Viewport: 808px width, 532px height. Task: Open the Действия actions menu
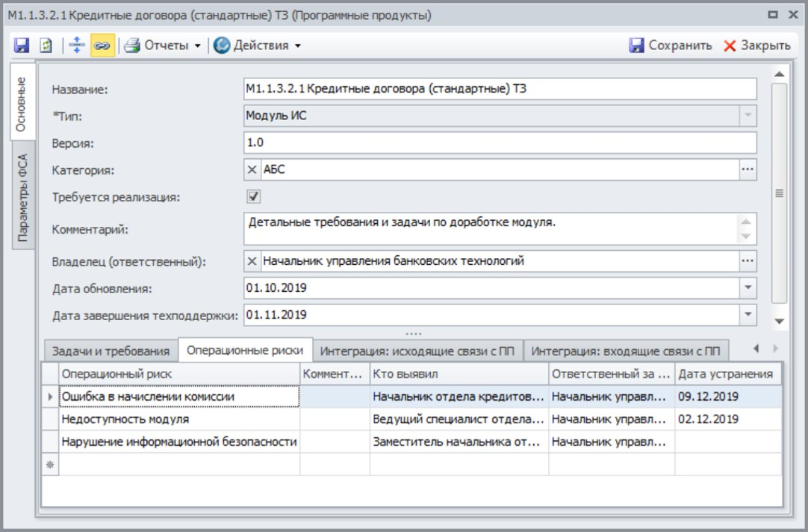257,46
